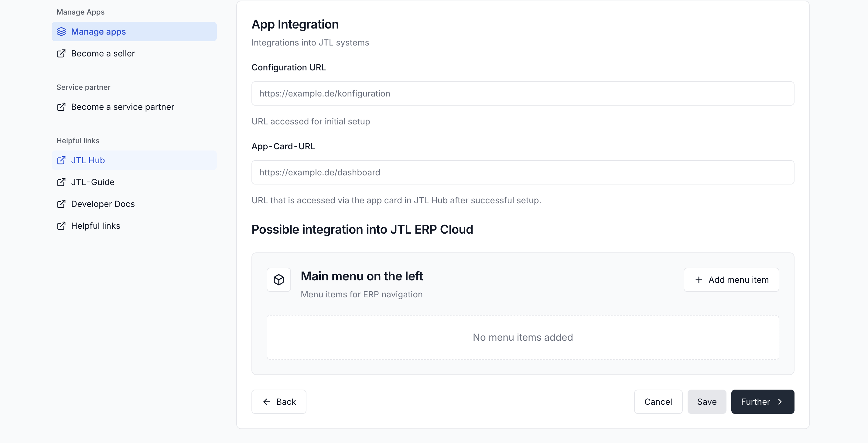
Task: Open the Developer Docs sidebar link
Action: [134, 204]
